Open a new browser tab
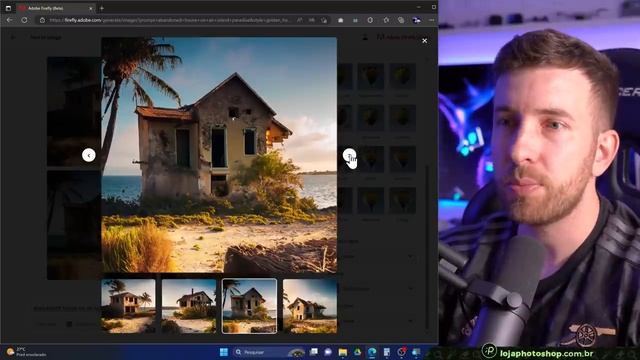 (102, 8)
